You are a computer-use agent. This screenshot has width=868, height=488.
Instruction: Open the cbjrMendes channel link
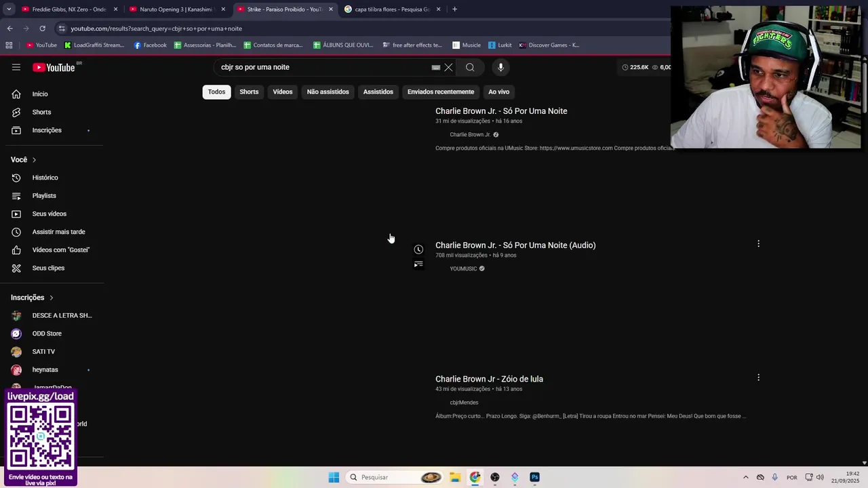pos(464,403)
